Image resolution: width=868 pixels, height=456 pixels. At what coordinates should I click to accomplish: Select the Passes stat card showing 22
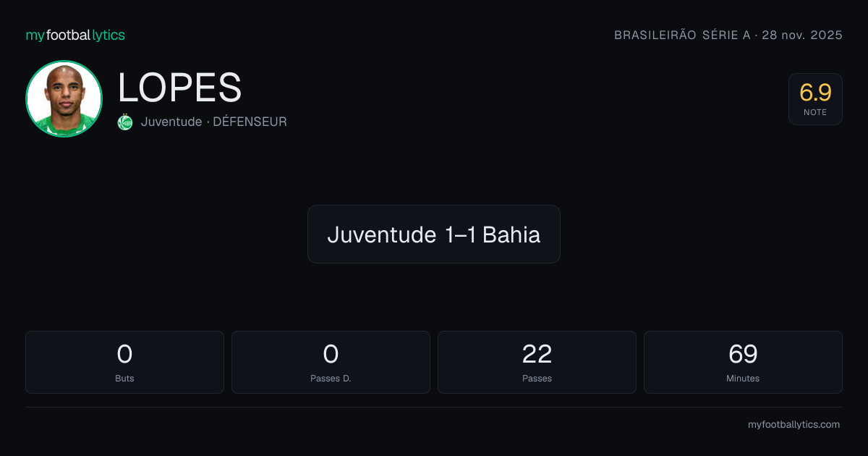tap(537, 362)
